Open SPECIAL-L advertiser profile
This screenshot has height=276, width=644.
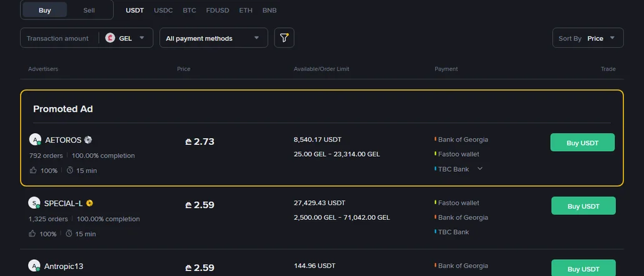(x=63, y=203)
